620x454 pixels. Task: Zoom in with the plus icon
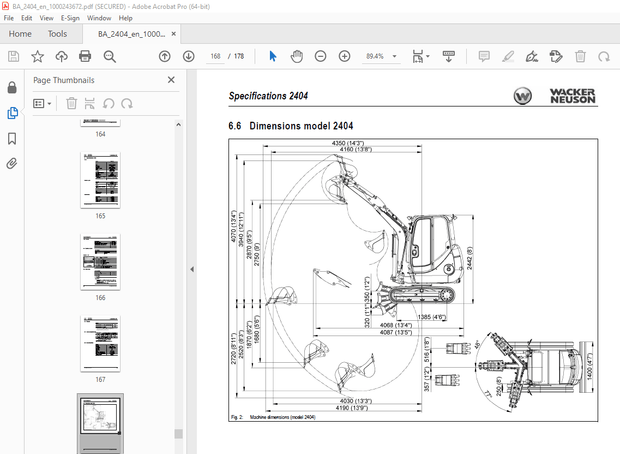[344, 57]
